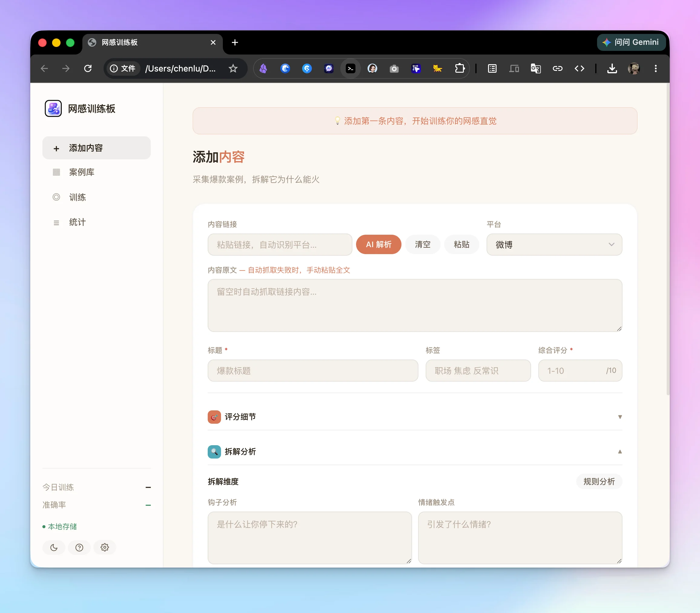Focus the 内容链接 paste-link input
700x613 pixels.
coord(280,245)
